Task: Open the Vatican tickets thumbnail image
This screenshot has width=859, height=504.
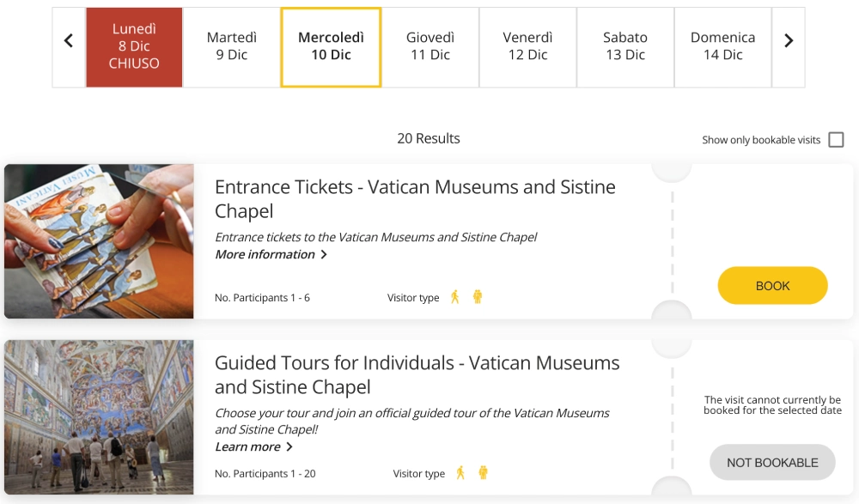Action: click(99, 240)
